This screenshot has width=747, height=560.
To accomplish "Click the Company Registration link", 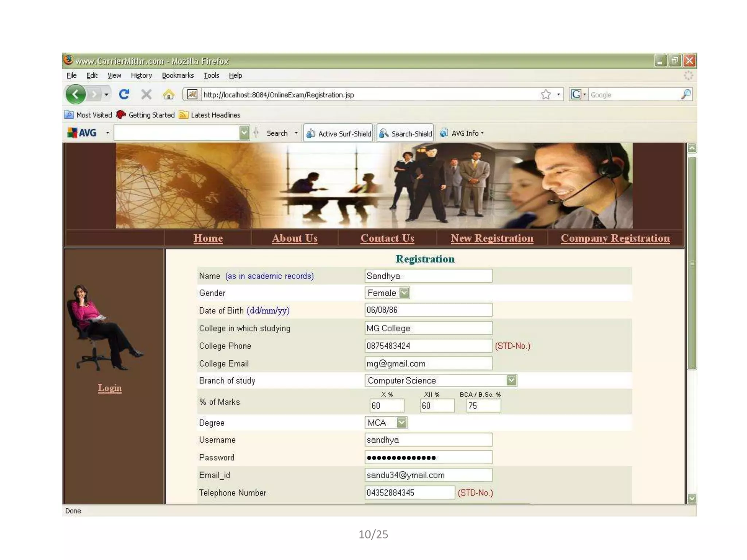I will click(x=615, y=238).
